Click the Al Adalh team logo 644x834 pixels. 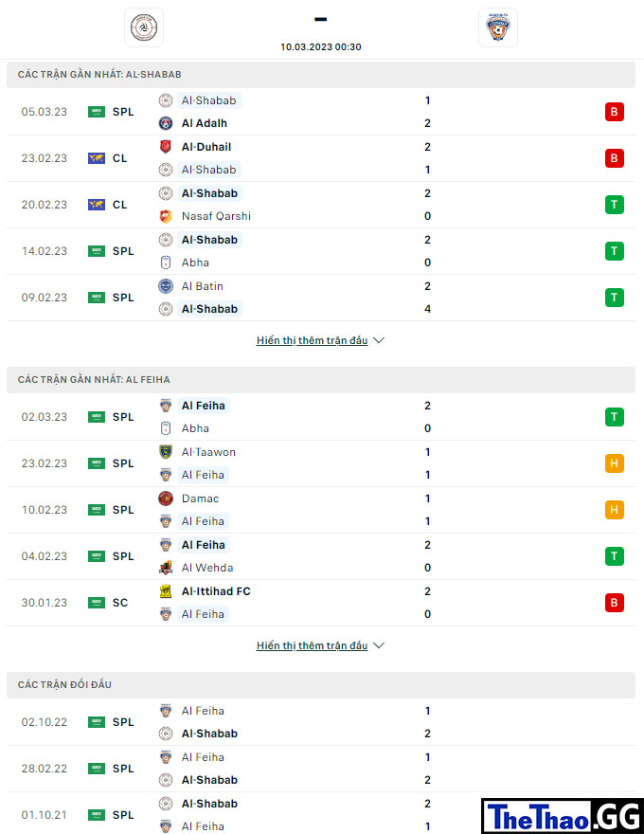click(166, 123)
